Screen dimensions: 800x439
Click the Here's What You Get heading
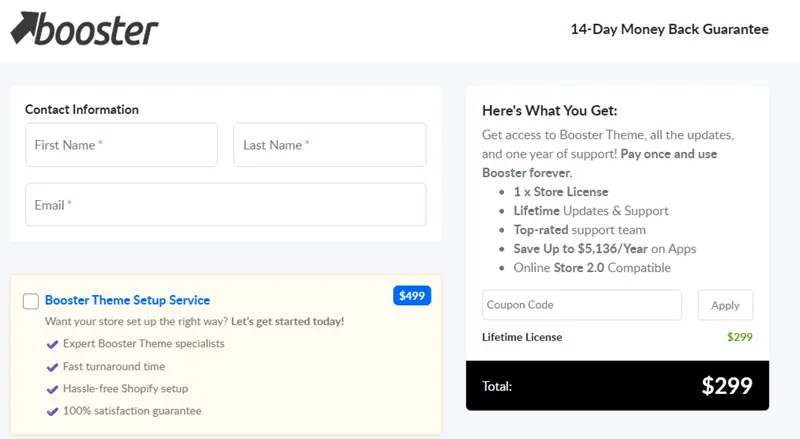[549, 111]
